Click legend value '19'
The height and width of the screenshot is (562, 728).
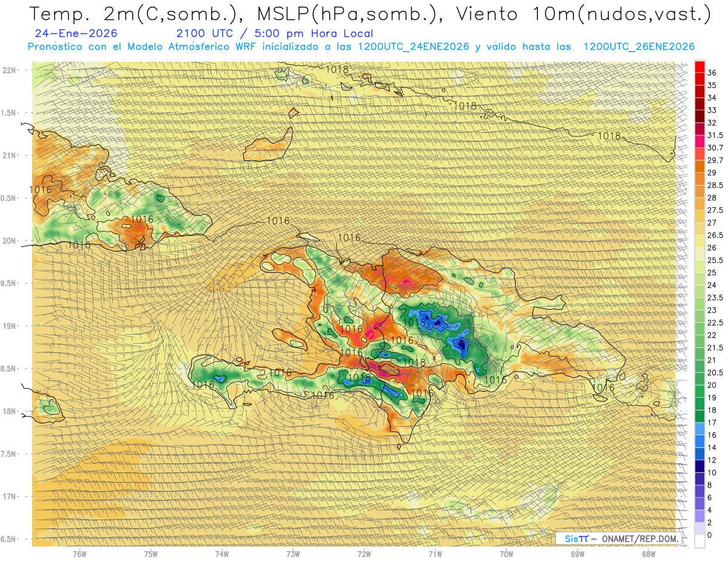pos(712,398)
